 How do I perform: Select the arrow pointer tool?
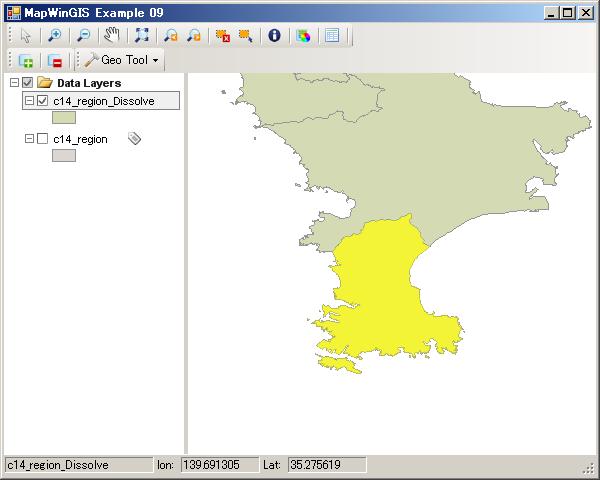26,35
